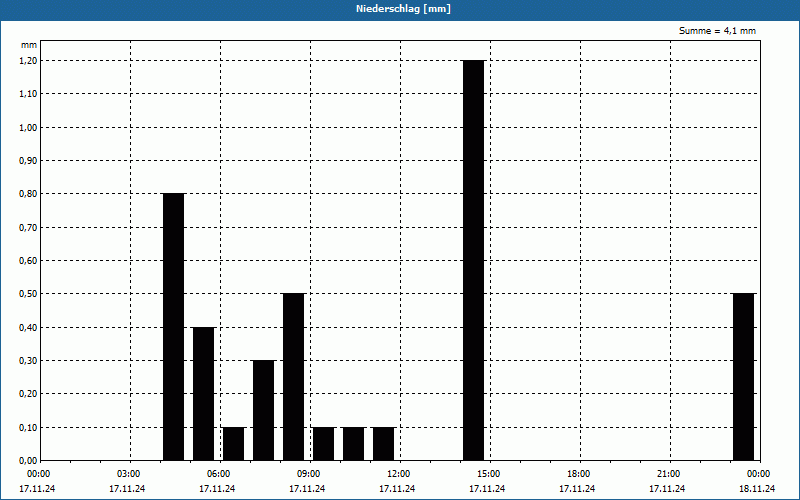Select the "0,20" y-axis value
The image size is (800, 500).
click(29, 394)
